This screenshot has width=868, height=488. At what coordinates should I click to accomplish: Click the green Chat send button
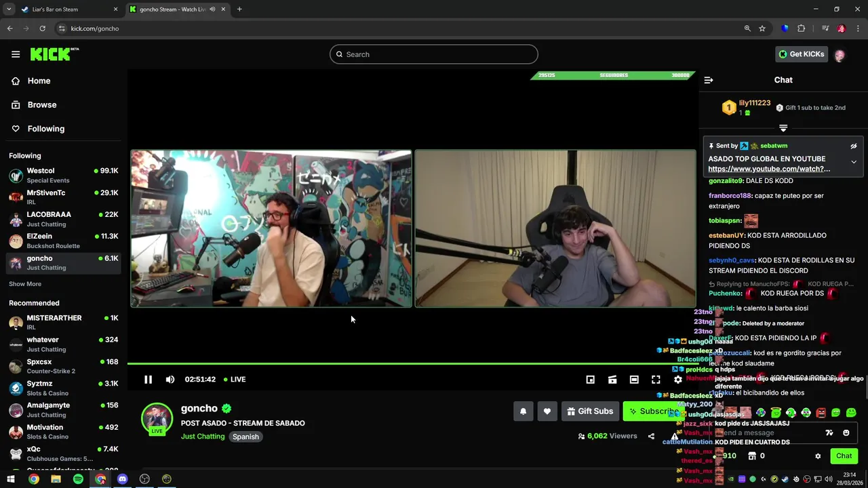[x=844, y=456]
